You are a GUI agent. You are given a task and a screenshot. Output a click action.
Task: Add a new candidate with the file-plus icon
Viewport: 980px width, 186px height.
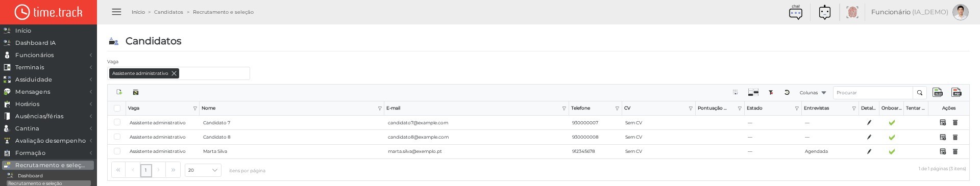(119, 92)
